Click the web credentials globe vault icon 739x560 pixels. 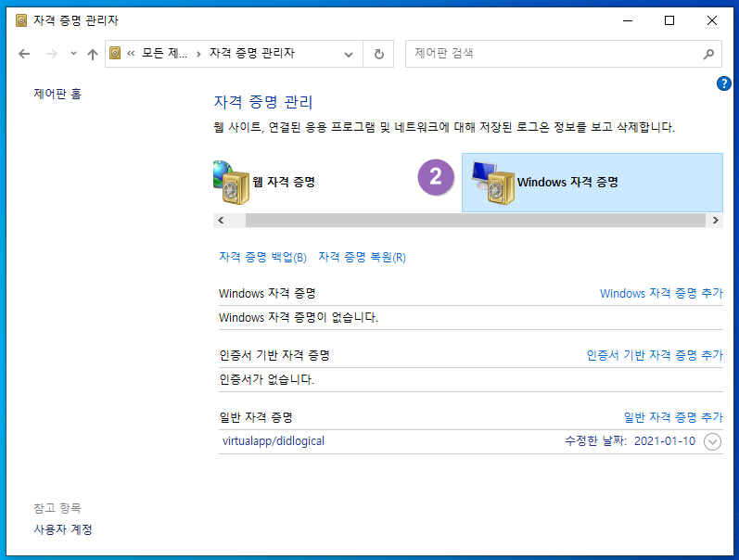231,183
